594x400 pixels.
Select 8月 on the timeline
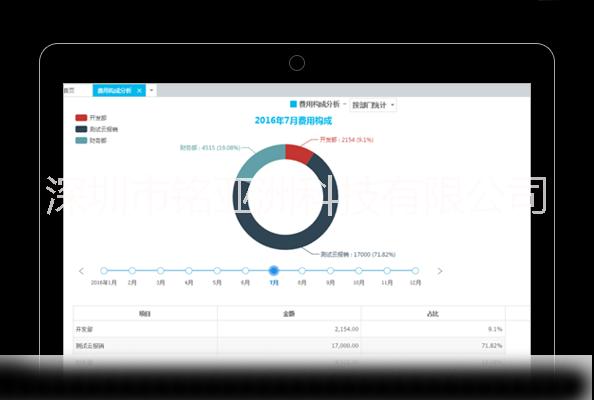click(x=302, y=270)
